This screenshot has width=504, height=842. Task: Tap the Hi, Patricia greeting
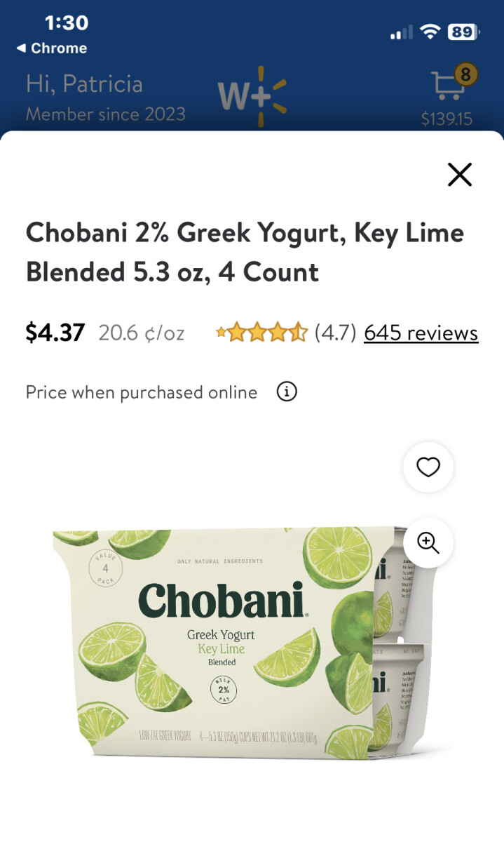(84, 84)
